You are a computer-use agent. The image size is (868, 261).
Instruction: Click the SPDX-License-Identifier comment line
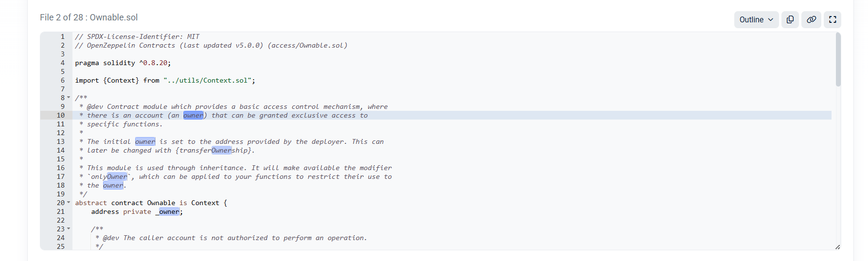click(137, 37)
